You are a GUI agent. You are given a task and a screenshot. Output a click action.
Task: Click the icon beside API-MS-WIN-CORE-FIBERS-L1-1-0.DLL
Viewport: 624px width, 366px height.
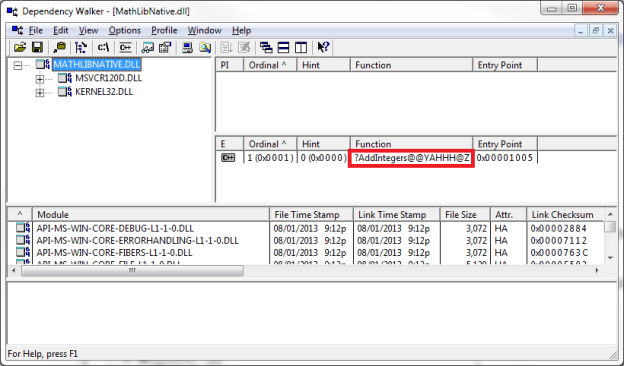click(x=23, y=252)
